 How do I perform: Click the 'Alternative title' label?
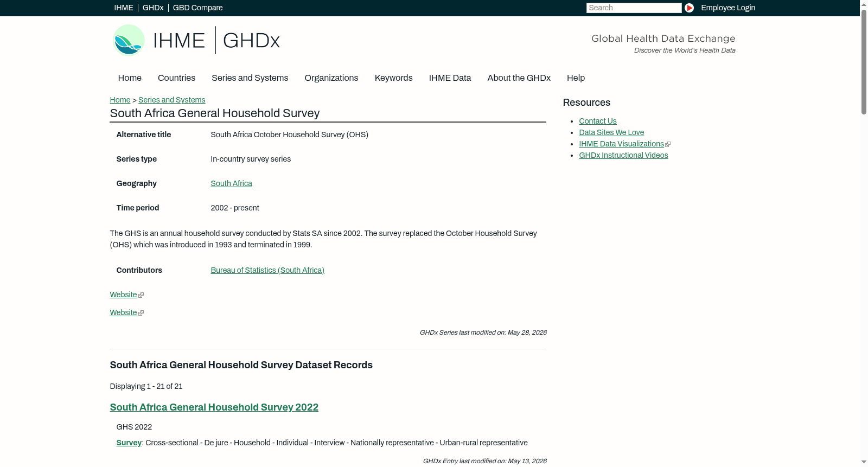click(x=144, y=135)
